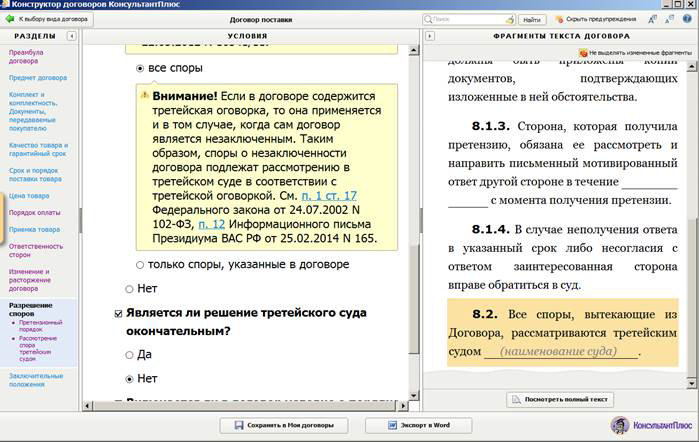Click the highlighted clause 8.2 fragment
This screenshot has height=442, width=699.
pos(563,333)
